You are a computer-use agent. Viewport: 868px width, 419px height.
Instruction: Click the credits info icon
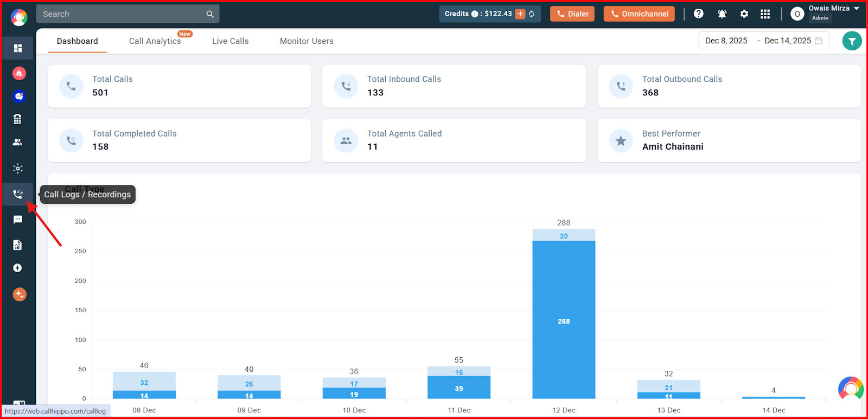pos(475,14)
